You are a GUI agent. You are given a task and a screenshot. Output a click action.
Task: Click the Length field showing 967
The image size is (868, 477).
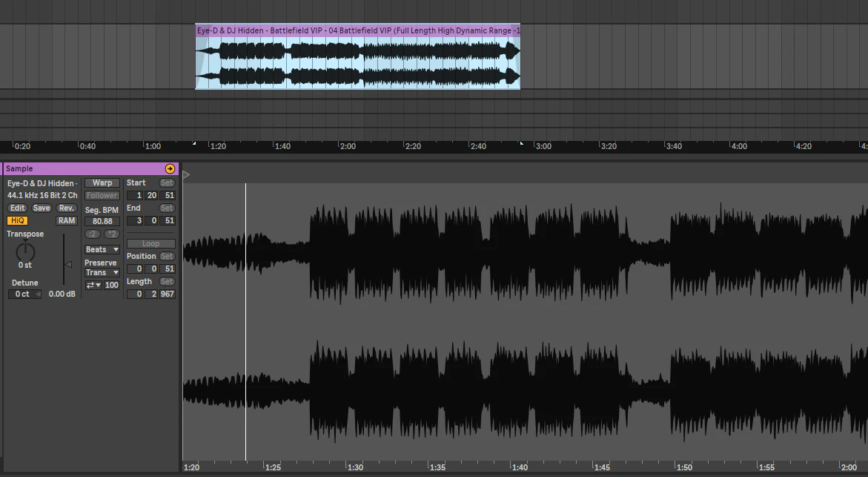click(x=168, y=295)
